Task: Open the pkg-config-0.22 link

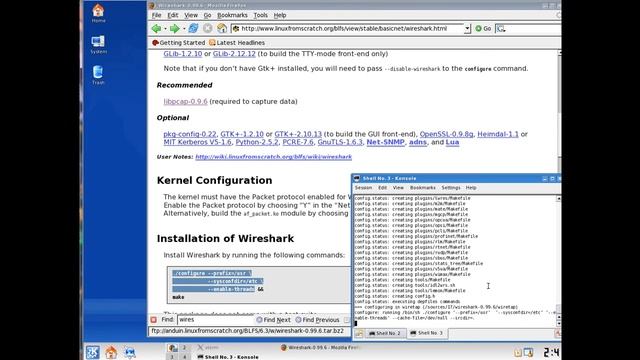Action: point(190,134)
